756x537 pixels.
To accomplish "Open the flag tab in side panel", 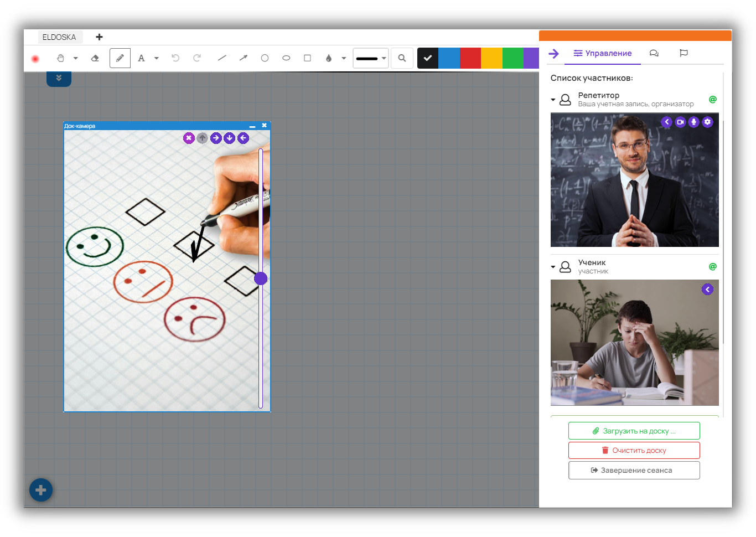I will (x=683, y=53).
